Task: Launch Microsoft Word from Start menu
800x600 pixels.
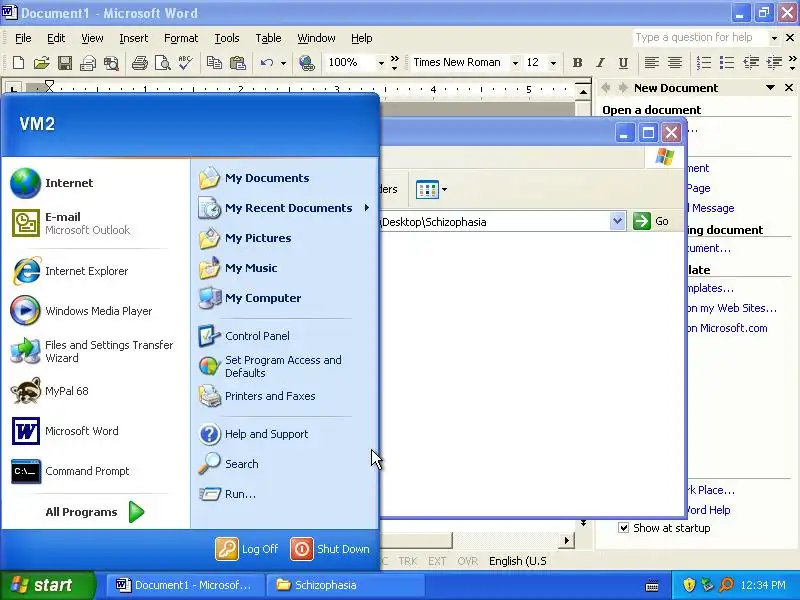Action: pyautogui.click(x=96, y=431)
